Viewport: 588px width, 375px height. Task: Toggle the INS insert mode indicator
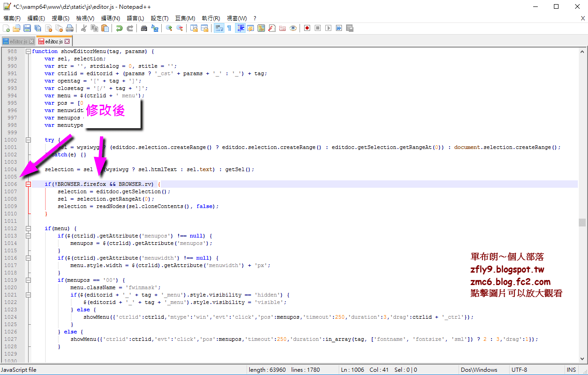(x=571, y=370)
